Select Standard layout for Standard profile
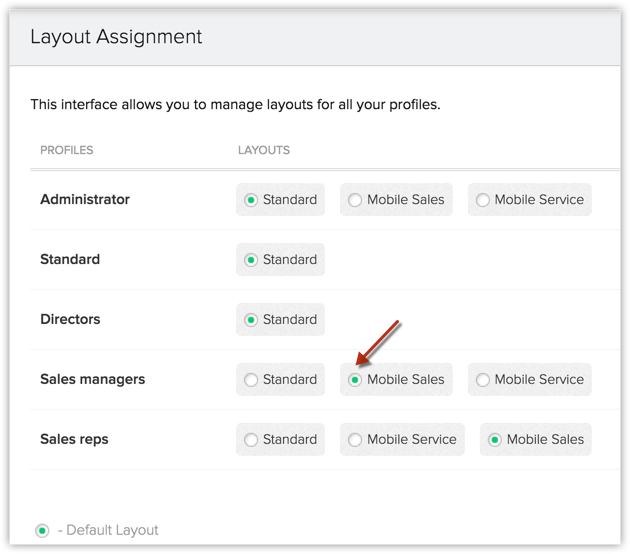This screenshot has width=630, height=554. coord(252,260)
